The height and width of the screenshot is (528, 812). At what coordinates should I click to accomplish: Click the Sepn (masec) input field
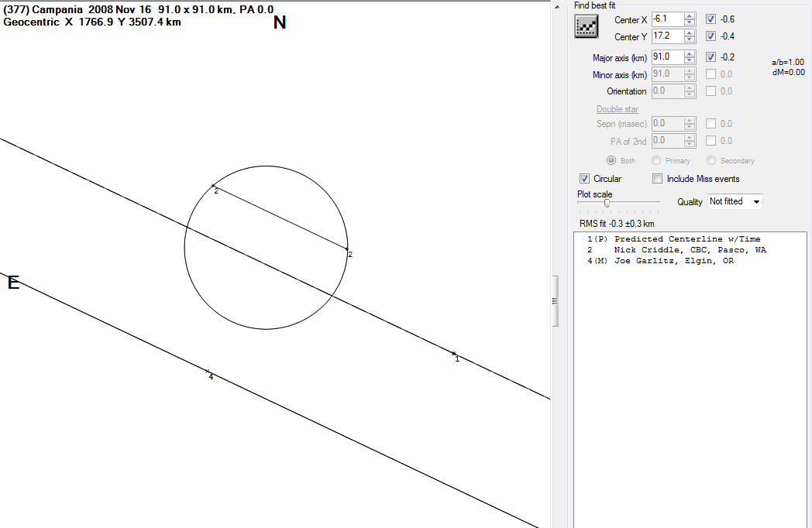pos(668,124)
